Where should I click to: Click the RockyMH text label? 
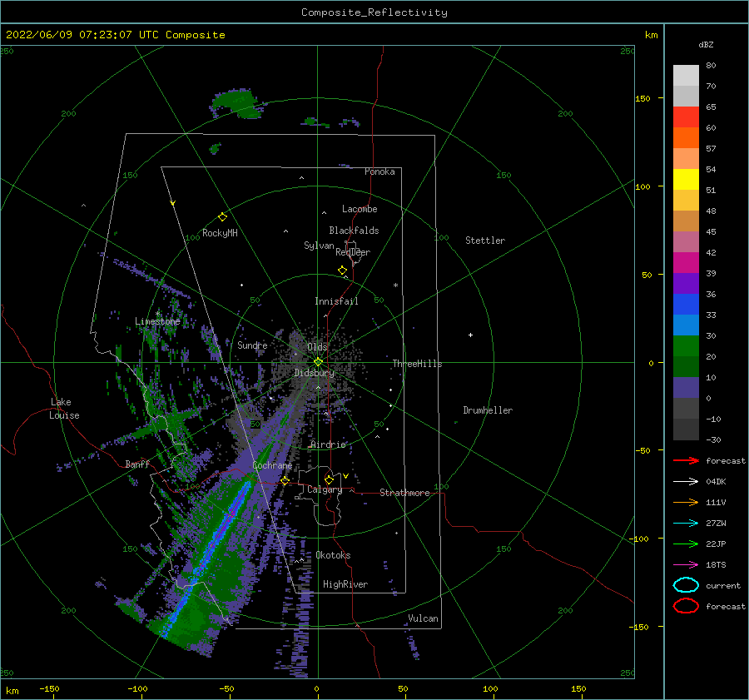[x=220, y=233]
